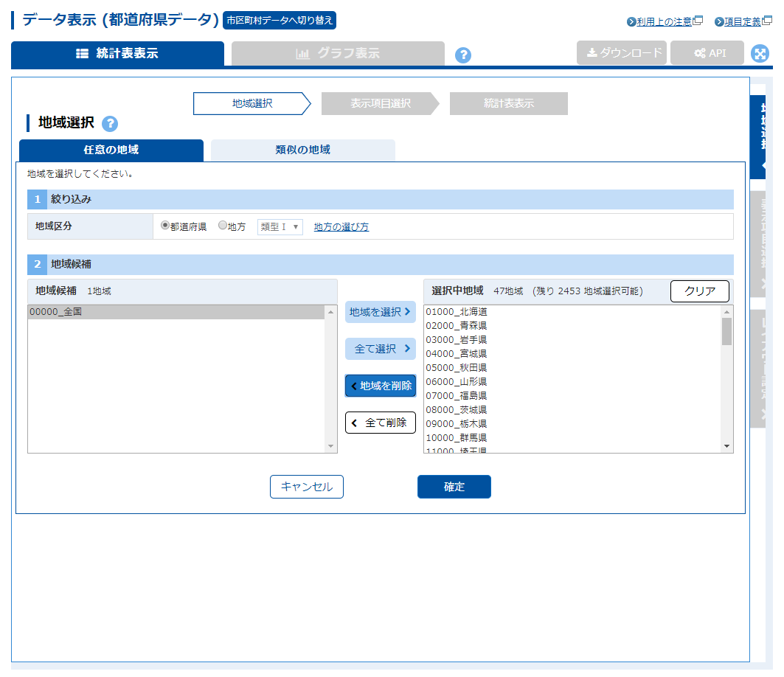Click the 全て削除 button
This screenshot has width=784, height=677.
pos(380,423)
